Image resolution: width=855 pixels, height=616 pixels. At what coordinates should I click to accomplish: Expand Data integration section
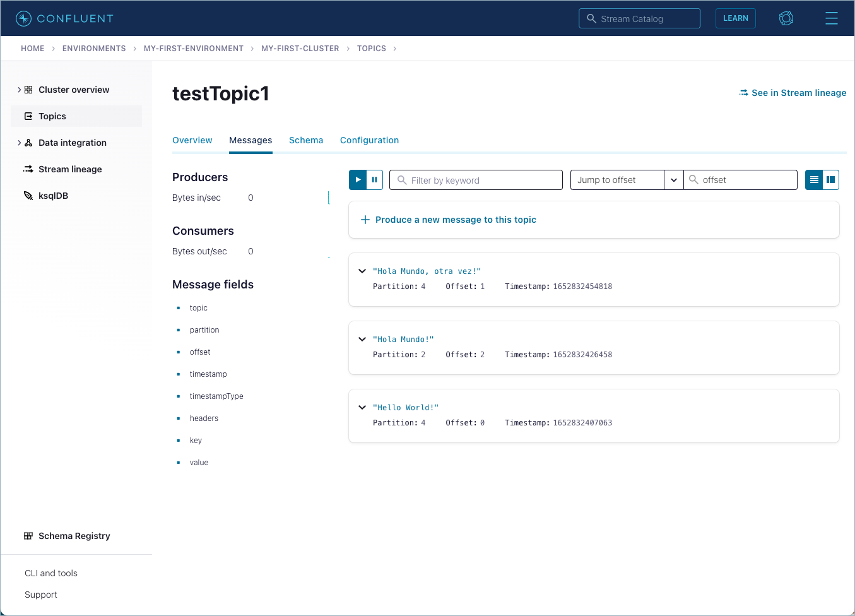pos(20,143)
